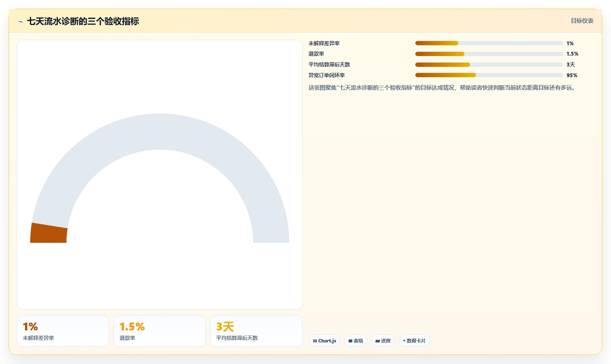The height and width of the screenshot is (364, 611).
Task: Click the 未解释差异率 progress bar
Action: click(x=489, y=43)
